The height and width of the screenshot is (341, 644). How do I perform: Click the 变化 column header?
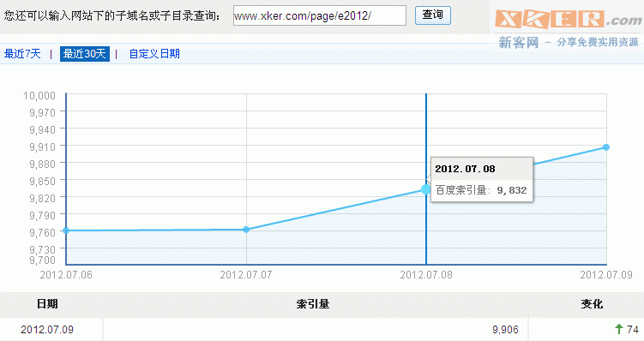(592, 304)
